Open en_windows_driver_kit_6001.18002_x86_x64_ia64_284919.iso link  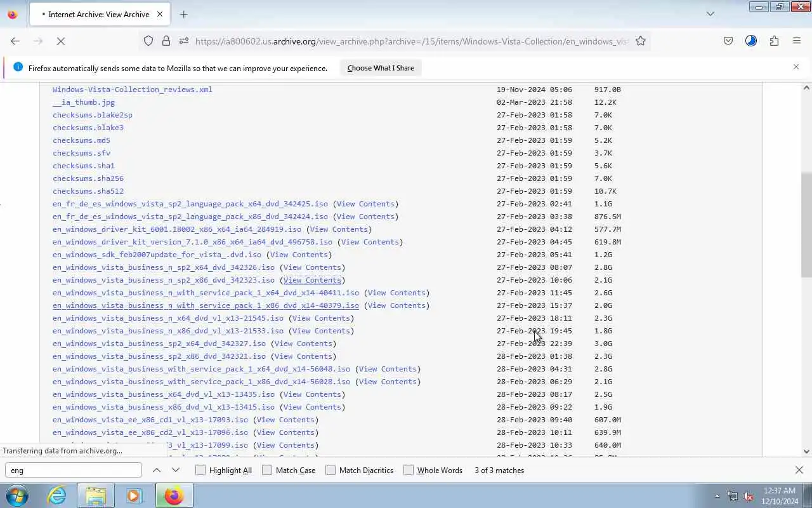[177, 229]
